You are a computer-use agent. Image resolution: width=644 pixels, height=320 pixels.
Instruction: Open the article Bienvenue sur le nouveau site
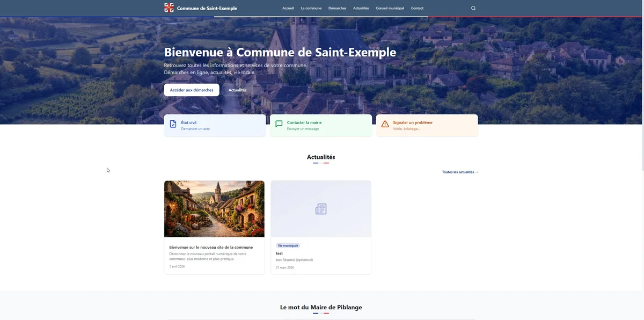point(211,247)
